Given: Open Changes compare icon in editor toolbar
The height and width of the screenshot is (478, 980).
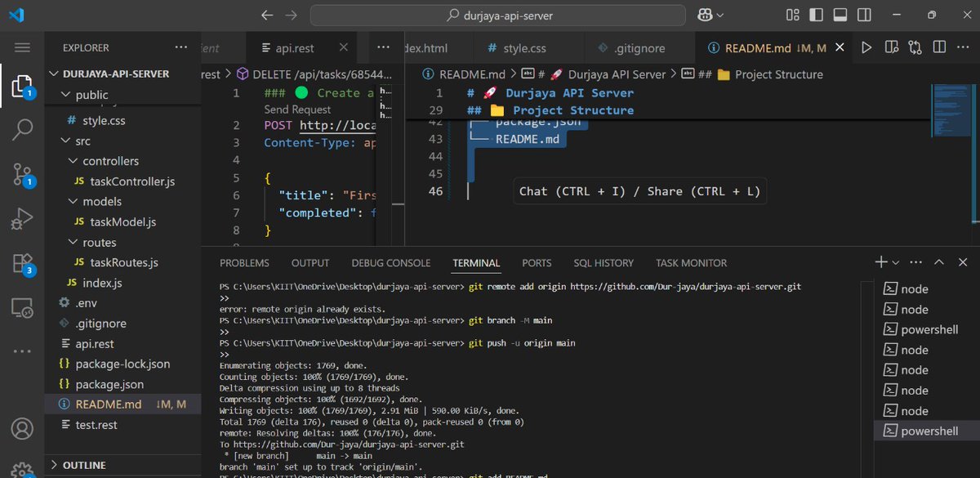Looking at the screenshot, I should 915,48.
